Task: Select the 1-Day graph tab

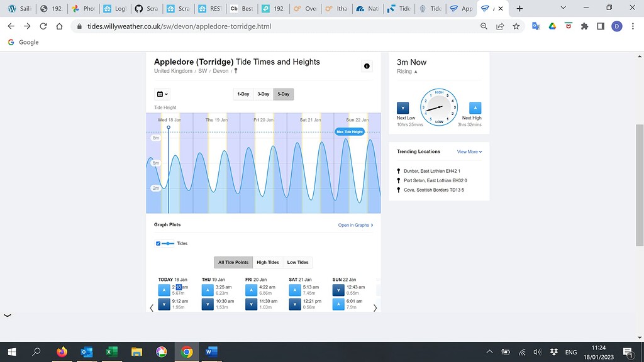Action: pos(243,94)
